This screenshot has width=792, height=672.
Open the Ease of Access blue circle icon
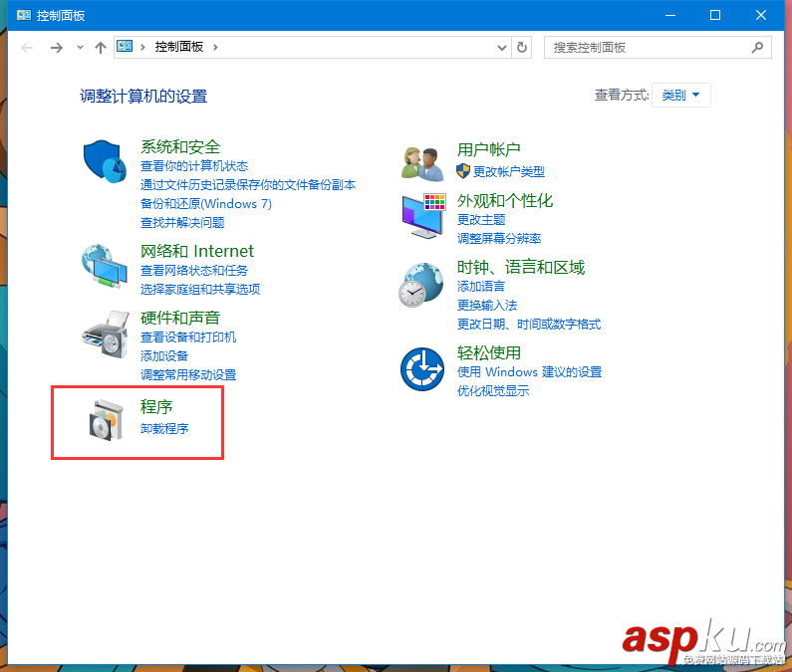click(x=422, y=369)
